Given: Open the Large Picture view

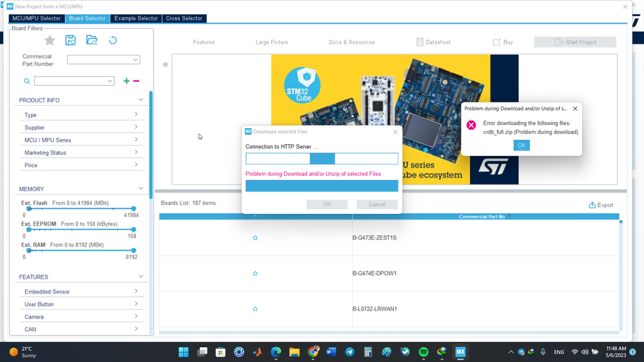Looking at the screenshot, I should tap(271, 43).
